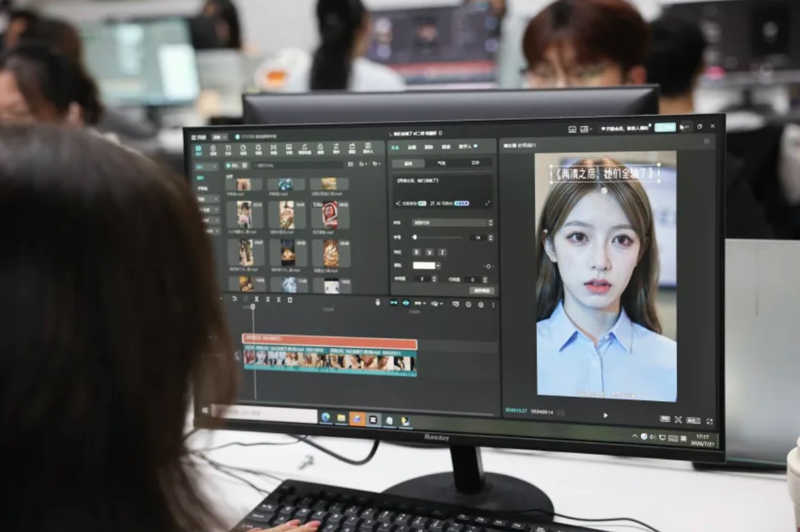The height and width of the screenshot is (532, 800).
Task: Toggle bold text style
Action: pyautogui.click(x=417, y=252)
